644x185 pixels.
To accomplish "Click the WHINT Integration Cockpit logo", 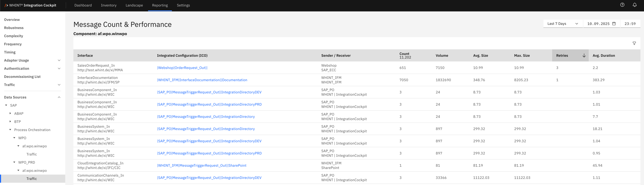I will pyautogui.click(x=30, y=5).
